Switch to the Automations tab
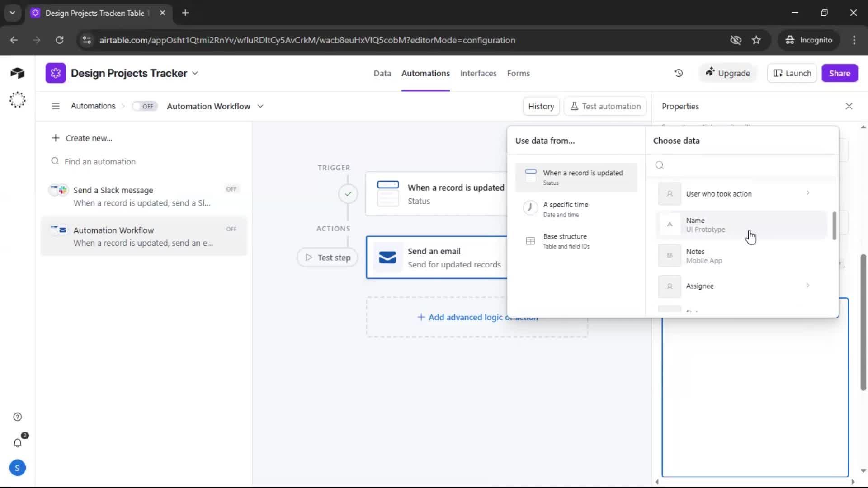This screenshot has height=488, width=868. [x=425, y=73]
